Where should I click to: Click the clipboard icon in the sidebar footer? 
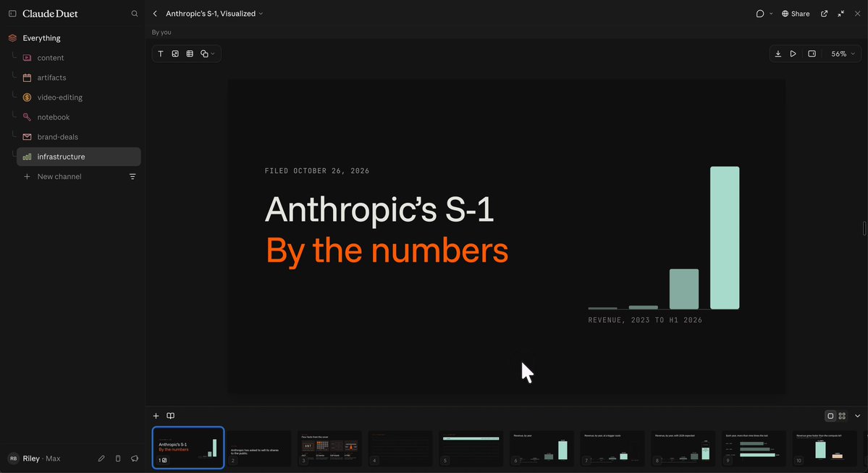(x=118, y=459)
